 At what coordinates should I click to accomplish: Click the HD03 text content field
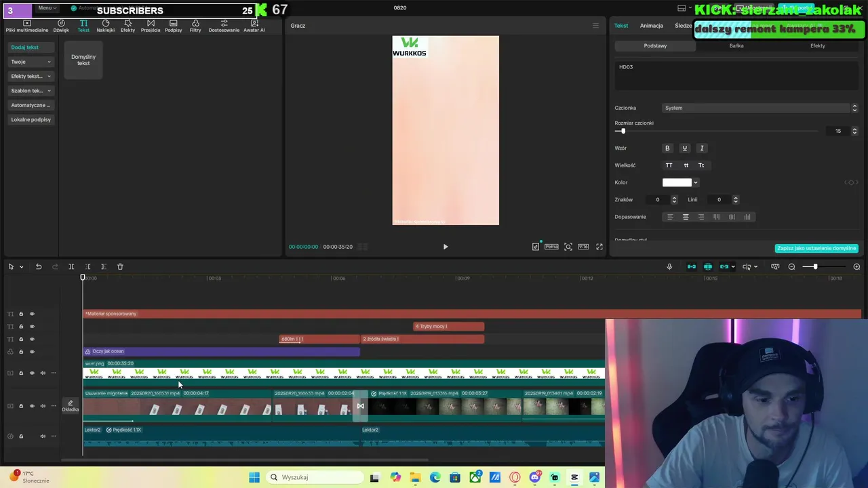coord(736,75)
